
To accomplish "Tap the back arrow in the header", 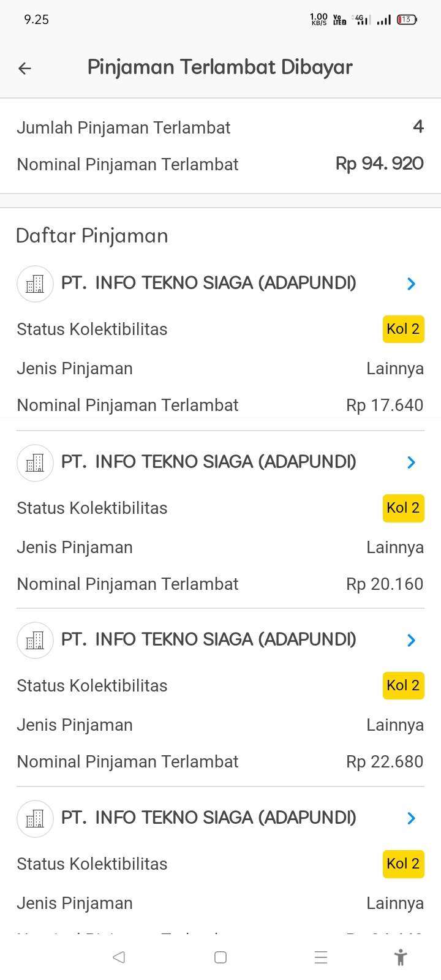I will point(24,68).
